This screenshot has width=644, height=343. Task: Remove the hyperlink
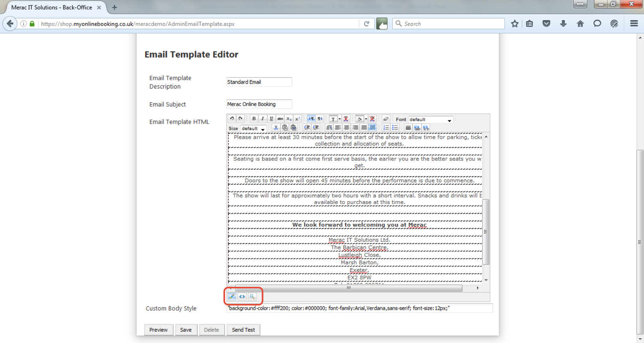(426, 128)
